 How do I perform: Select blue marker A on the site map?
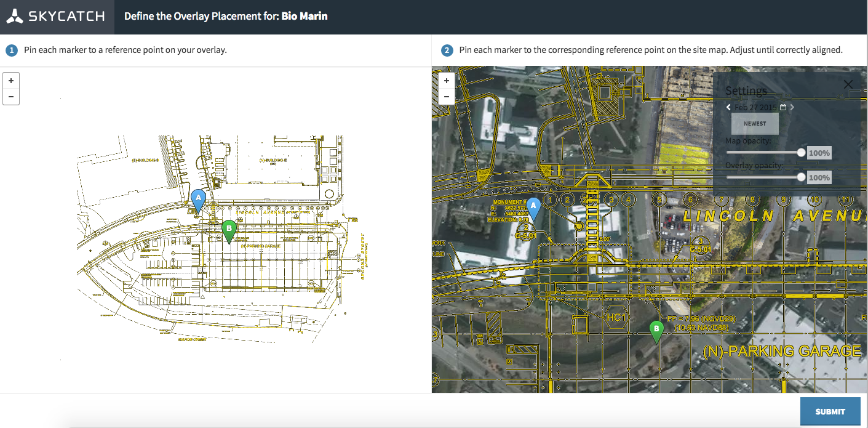533,208
